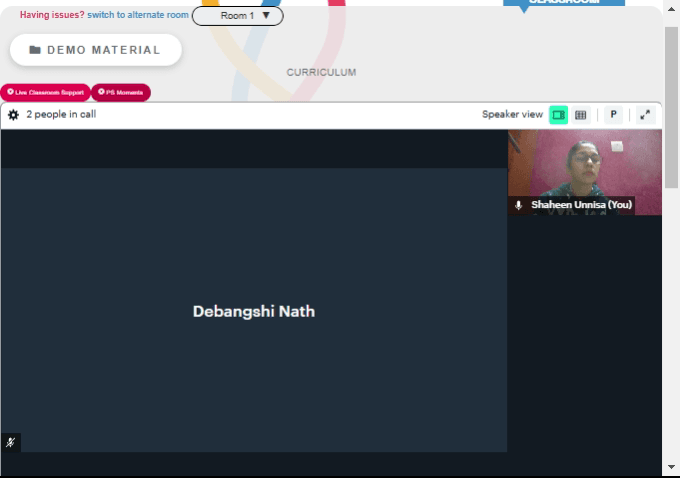Image resolution: width=680 pixels, height=478 pixels.
Task: Select the Curriculum label
Action: (x=321, y=72)
